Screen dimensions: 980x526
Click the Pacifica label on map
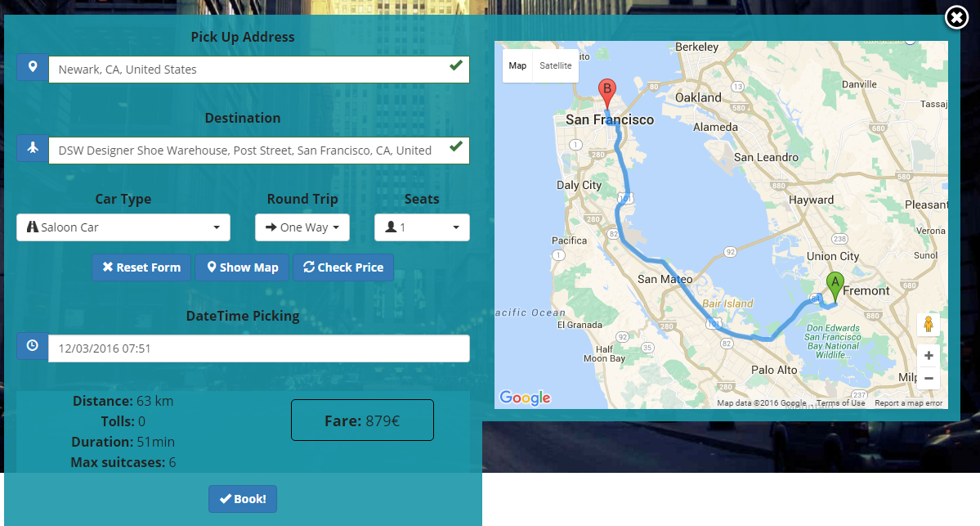570,241
